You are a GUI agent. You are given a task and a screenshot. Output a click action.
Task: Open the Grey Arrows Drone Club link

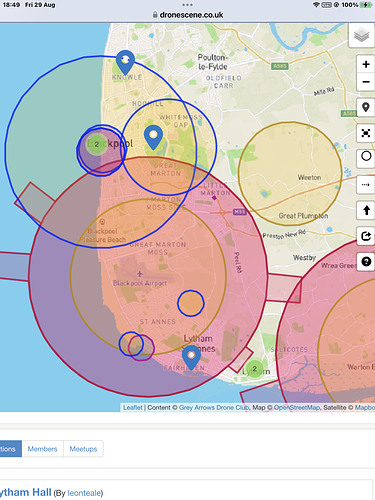tap(214, 407)
